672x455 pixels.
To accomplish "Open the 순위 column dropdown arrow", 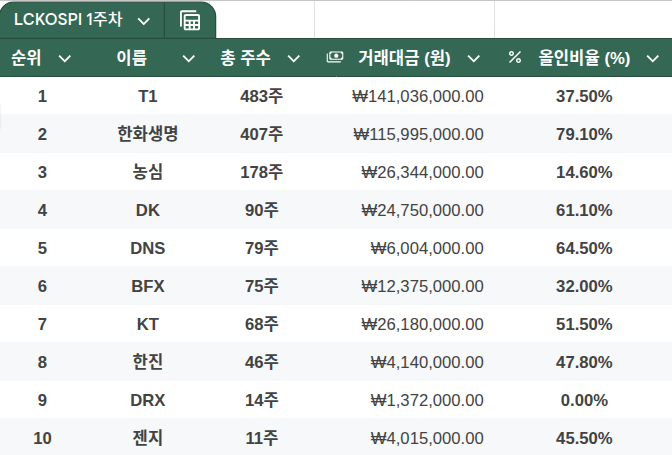I will 65,58.
